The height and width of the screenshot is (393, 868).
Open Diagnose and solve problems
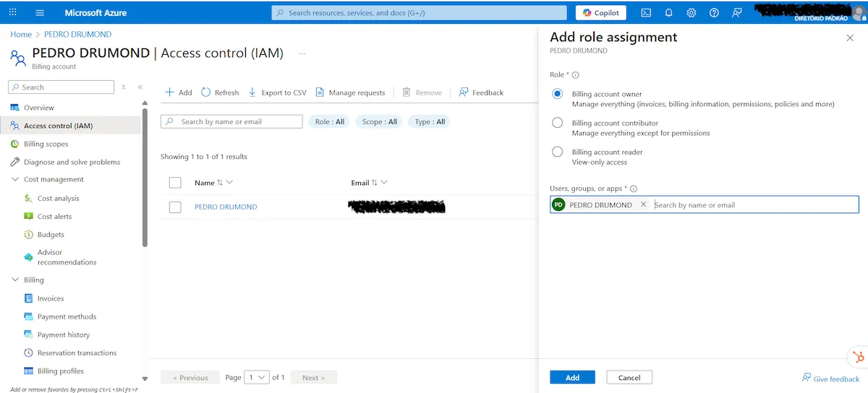[73, 162]
